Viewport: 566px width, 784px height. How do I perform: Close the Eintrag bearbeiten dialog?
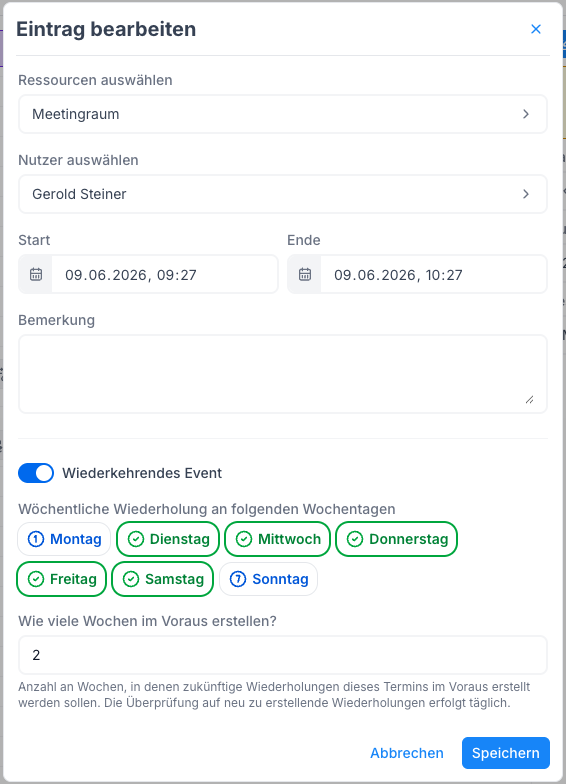[x=536, y=29]
